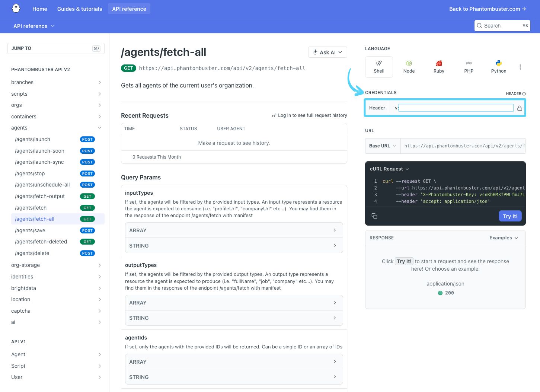Screen dimensions: 540x392
Task: Follow Back to Phantombuster.com link
Action: coord(488,9)
